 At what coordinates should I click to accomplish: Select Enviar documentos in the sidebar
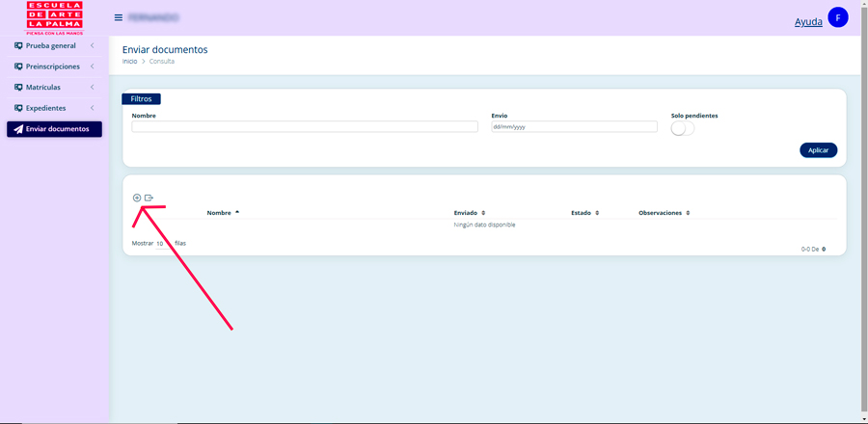pyautogui.click(x=54, y=129)
